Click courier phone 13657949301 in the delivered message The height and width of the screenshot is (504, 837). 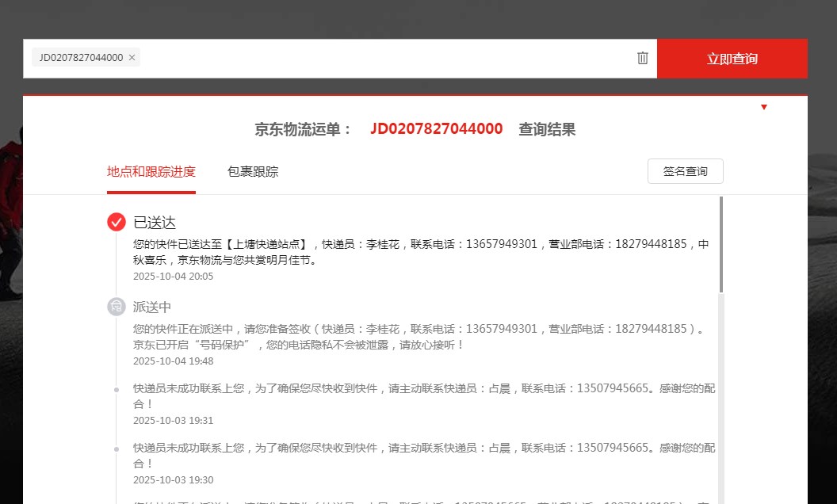501,244
